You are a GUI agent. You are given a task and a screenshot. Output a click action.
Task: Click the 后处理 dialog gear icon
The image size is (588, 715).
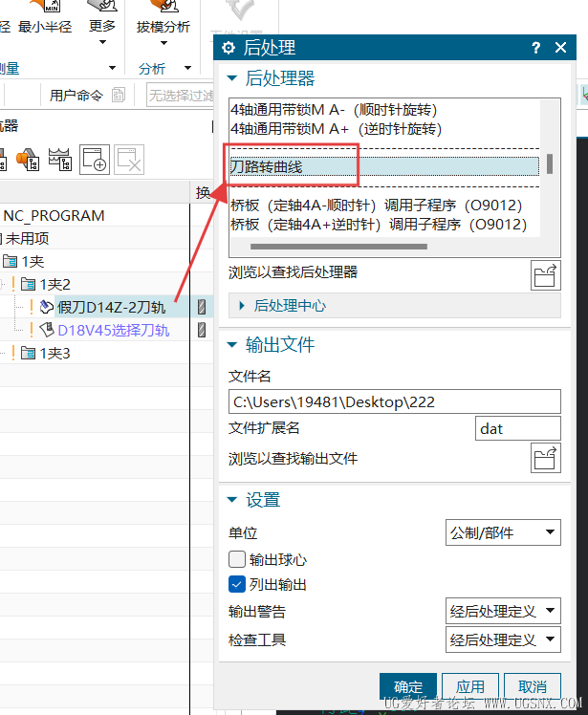pyautogui.click(x=229, y=48)
